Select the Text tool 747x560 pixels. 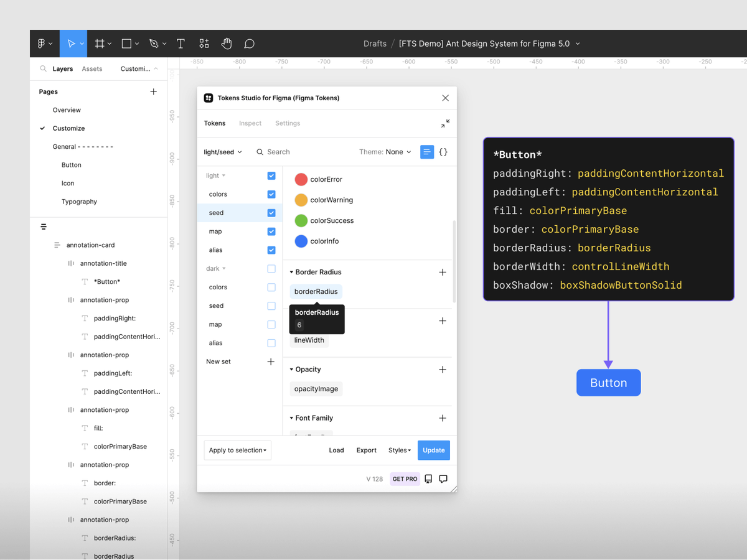coord(181,44)
